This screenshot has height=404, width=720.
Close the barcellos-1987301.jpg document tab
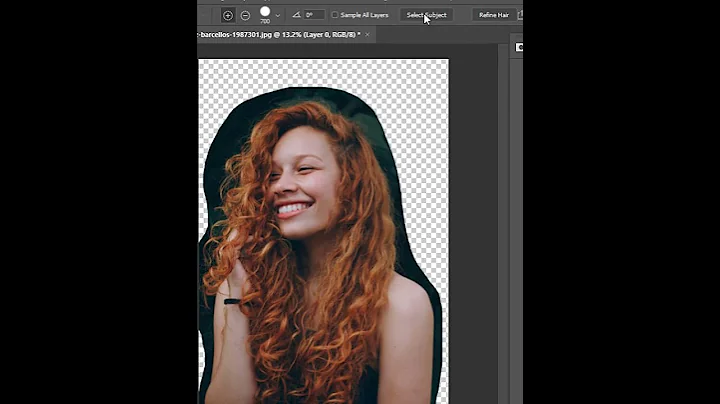click(x=367, y=34)
